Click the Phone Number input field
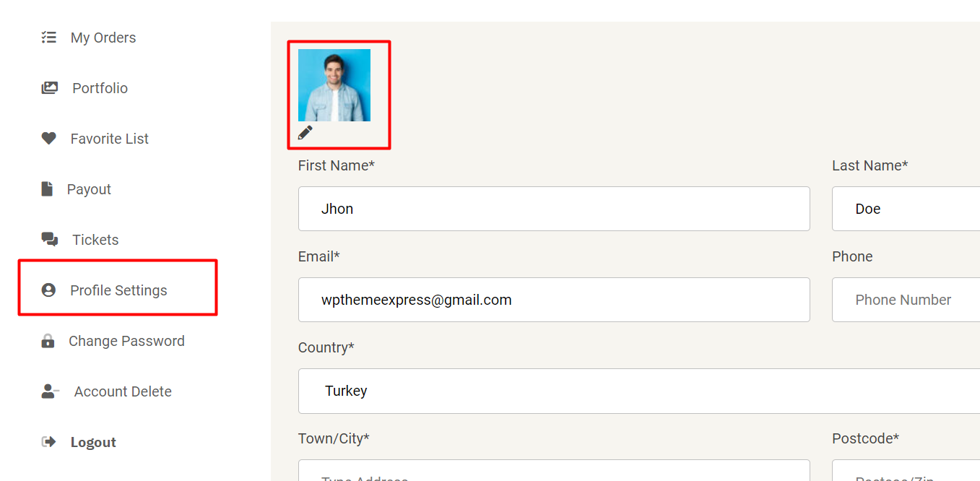Viewport: 980px width, 481px height. pos(906,300)
